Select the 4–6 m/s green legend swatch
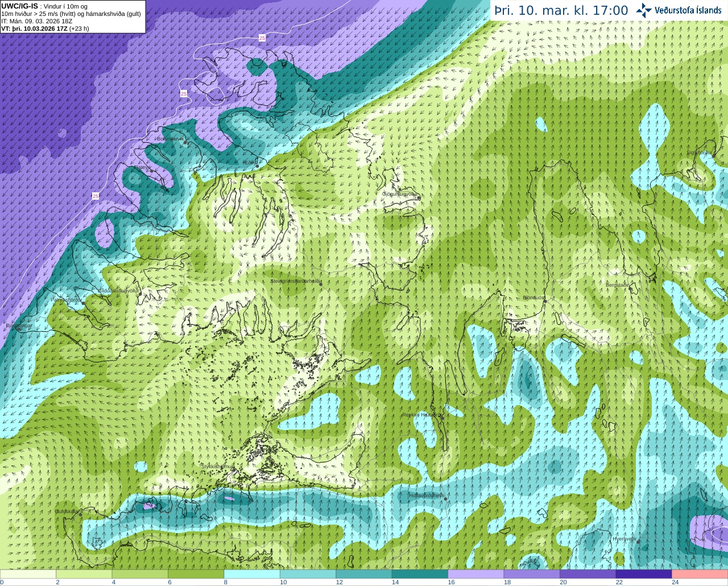This screenshot has height=586, width=728. (140, 573)
